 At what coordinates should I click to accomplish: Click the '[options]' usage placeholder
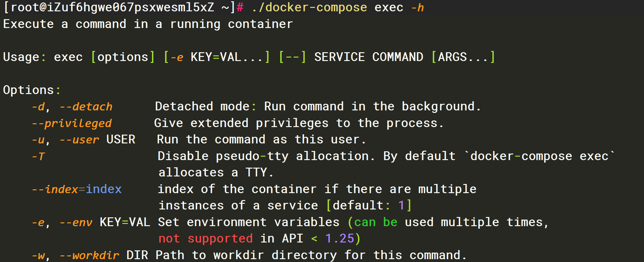(123, 57)
